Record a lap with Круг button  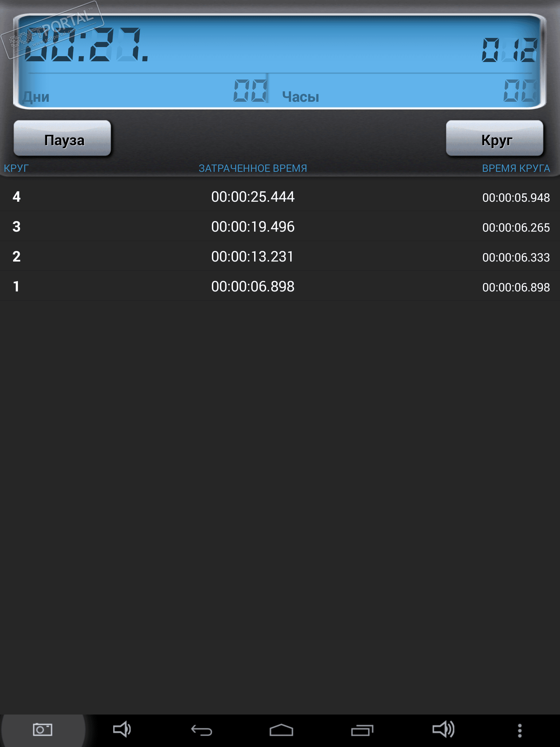(495, 138)
